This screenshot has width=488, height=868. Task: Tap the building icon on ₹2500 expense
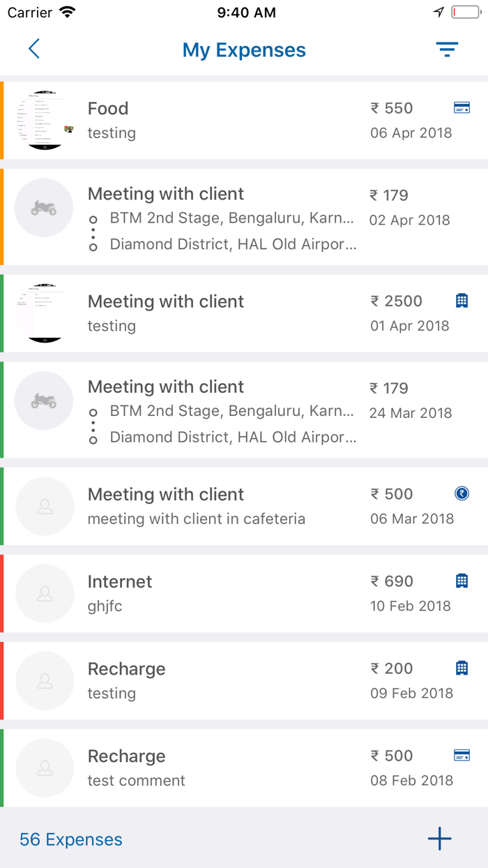462,301
